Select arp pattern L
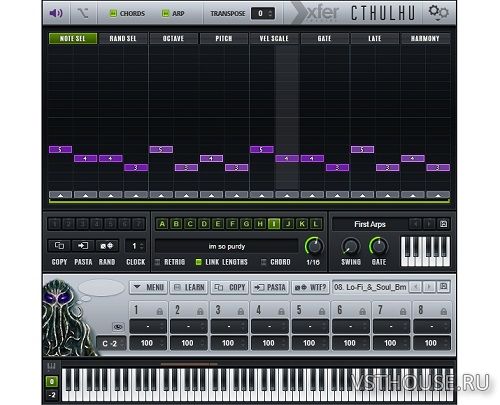 click(316, 224)
